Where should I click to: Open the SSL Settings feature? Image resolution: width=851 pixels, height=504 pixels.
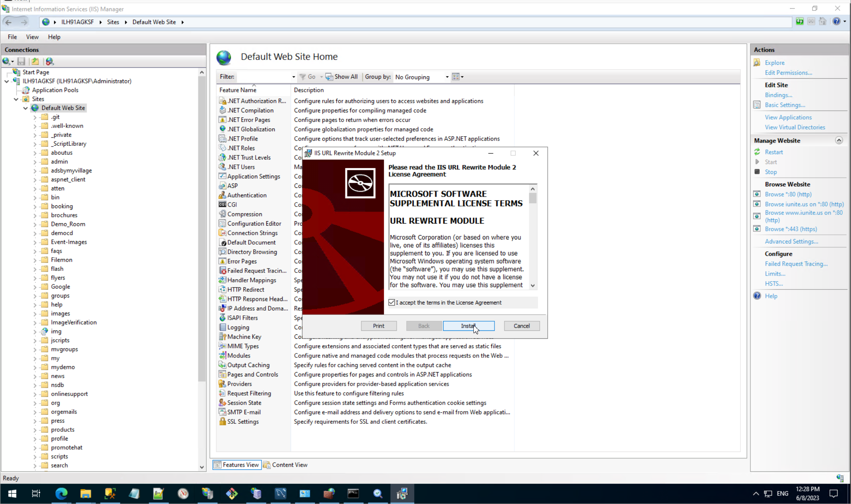(x=242, y=421)
